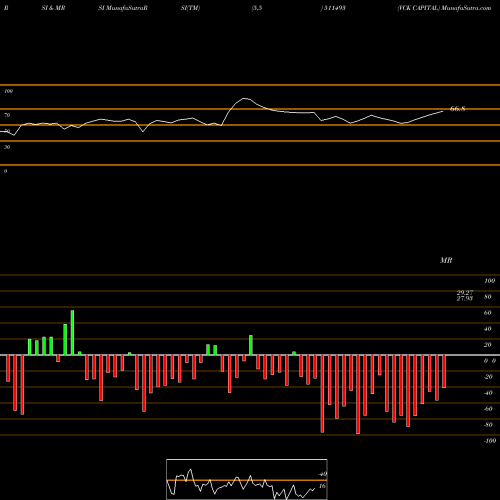Screen dimensions: 500x500
Task: Click the -80 label on MR axis
Action: (x=488, y=425)
